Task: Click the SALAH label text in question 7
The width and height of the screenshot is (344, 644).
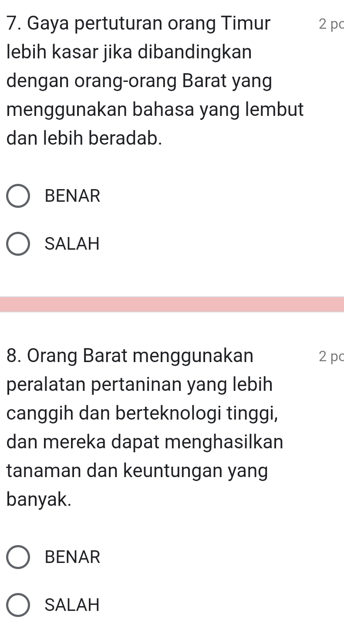Action: click(72, 244)
